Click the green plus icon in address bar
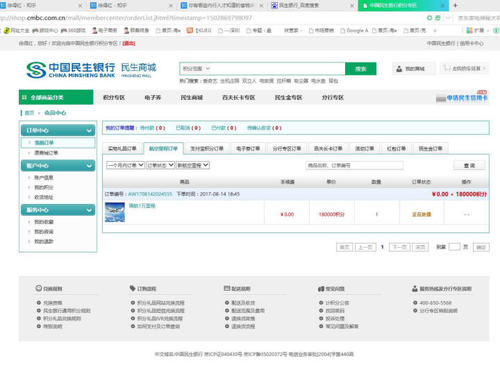The image size is (500, 374). (x=430, y=18)
